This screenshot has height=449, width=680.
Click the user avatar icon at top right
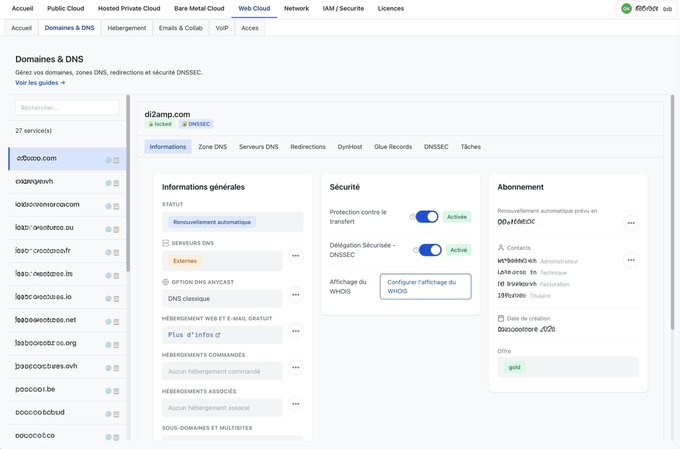[627, 8]
